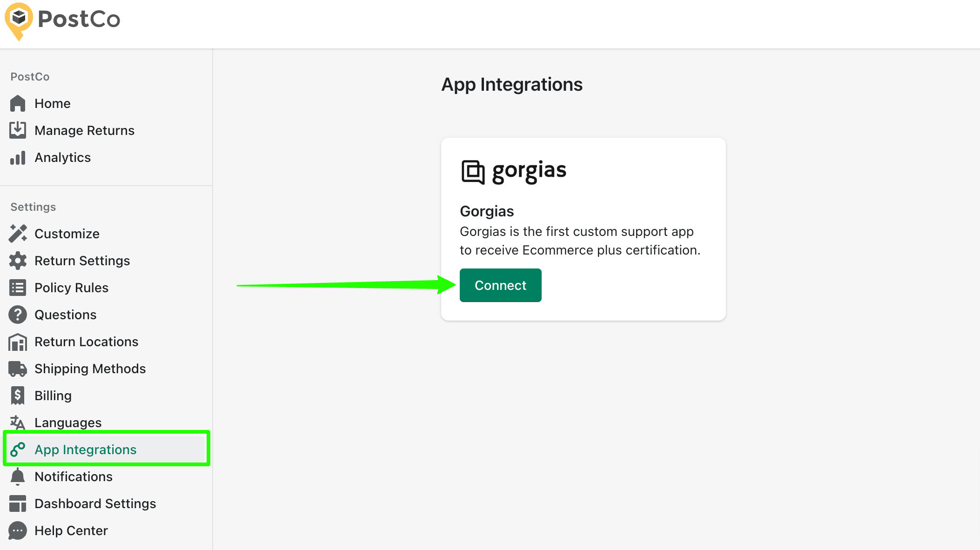Screen dimensions: 980x550
Task: Click the Return Settings gear icon
Action: tap(18, 261)
